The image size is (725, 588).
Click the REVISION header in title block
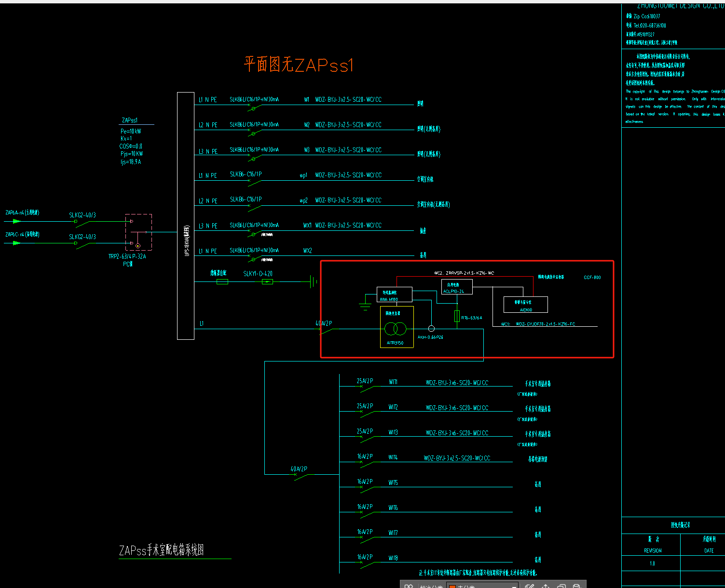[653, 550]
